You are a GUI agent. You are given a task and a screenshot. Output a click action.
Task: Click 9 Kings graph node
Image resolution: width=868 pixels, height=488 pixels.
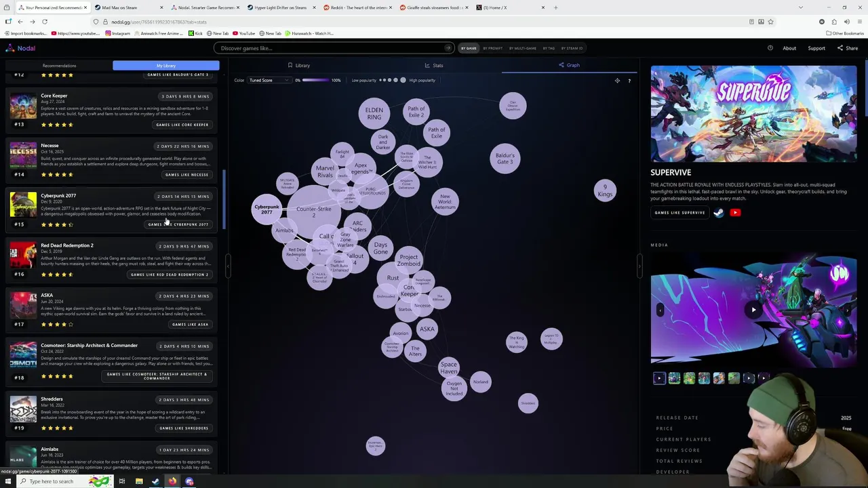tap(605, 190)
